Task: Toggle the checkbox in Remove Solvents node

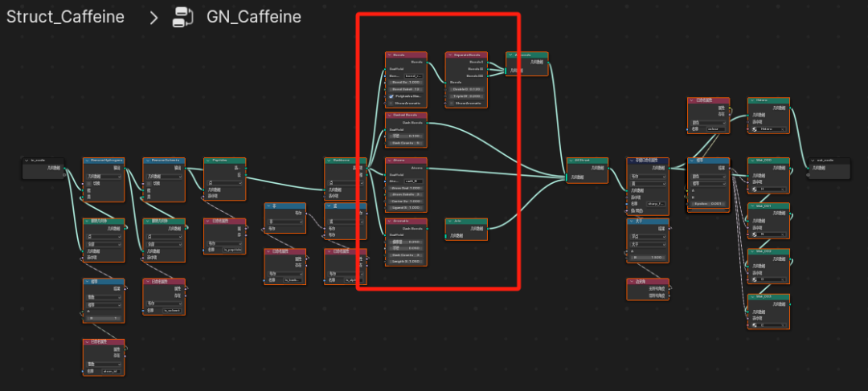Action: click(x=149, y=183)
